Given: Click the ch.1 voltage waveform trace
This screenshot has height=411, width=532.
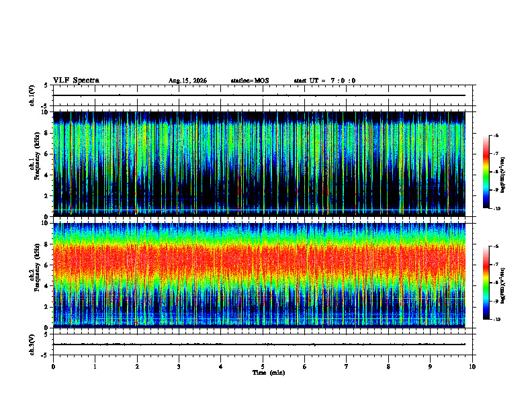Looking at the screenshot, I should pyautogui.click(x=259, y=95).
